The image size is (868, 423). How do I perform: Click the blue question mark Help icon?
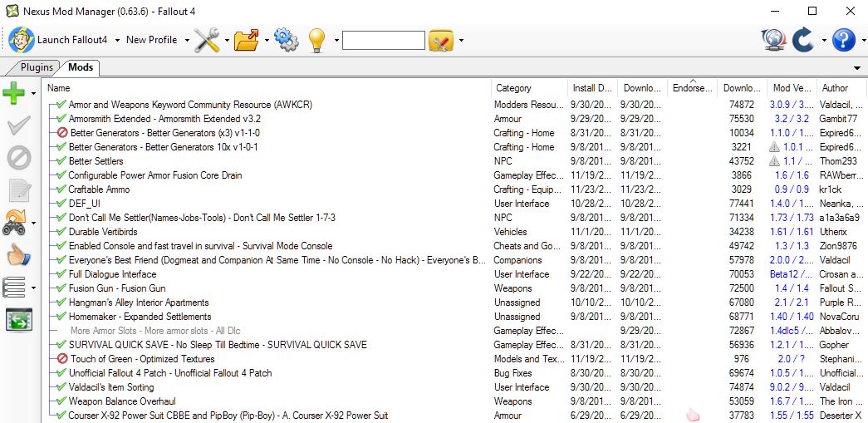[843, 40]
